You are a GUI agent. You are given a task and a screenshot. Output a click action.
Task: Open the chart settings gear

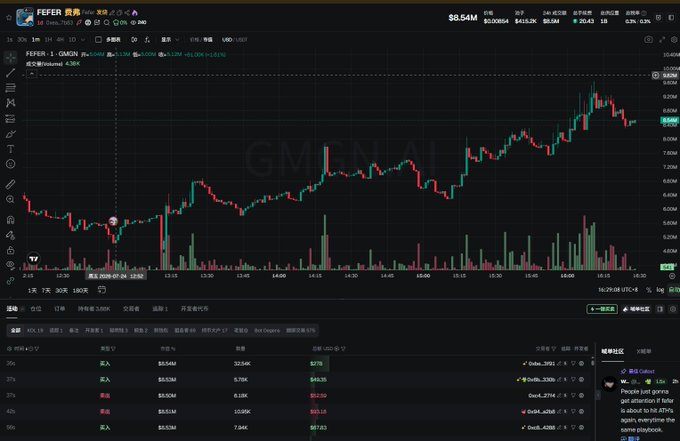tap(674, 39)
